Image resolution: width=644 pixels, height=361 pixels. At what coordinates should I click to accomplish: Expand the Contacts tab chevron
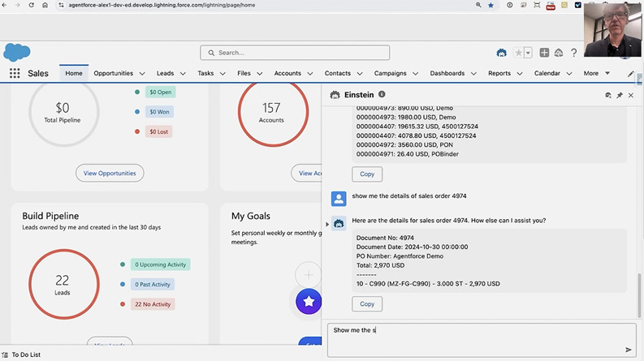(360, 74)
